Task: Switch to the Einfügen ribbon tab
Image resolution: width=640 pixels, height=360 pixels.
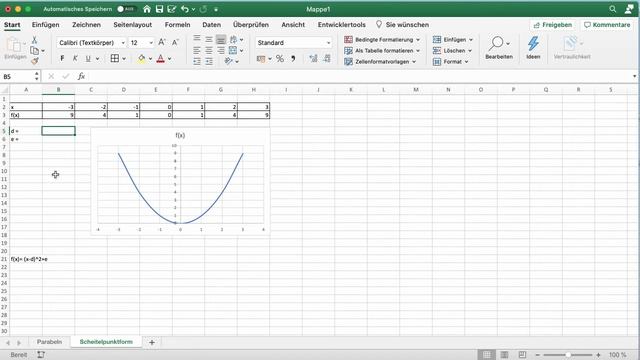Action: click(46, 25)
